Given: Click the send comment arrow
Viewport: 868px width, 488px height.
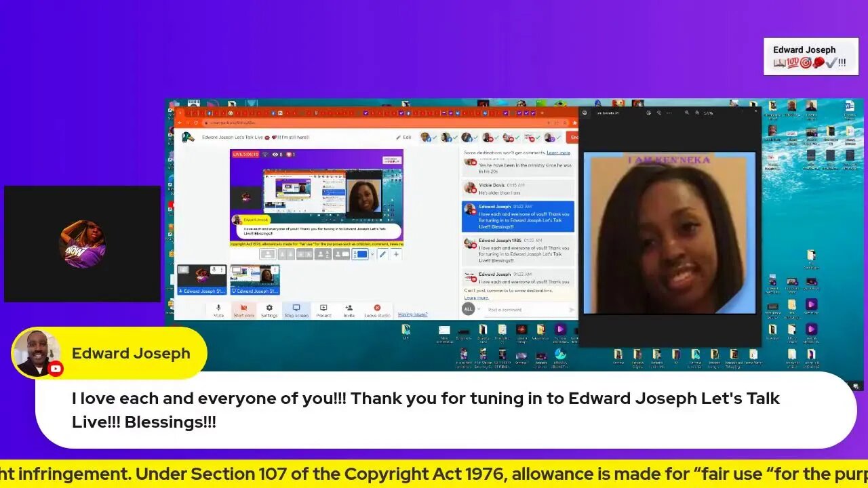Looking at the screenshot, I should click(x=572, y=310).
